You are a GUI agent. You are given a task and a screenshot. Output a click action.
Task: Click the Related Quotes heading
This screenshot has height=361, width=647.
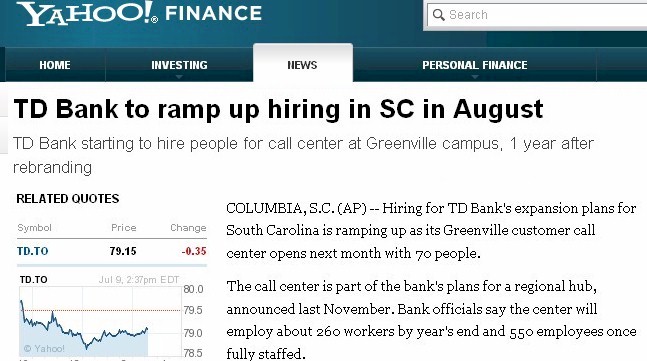pos(68,199)
